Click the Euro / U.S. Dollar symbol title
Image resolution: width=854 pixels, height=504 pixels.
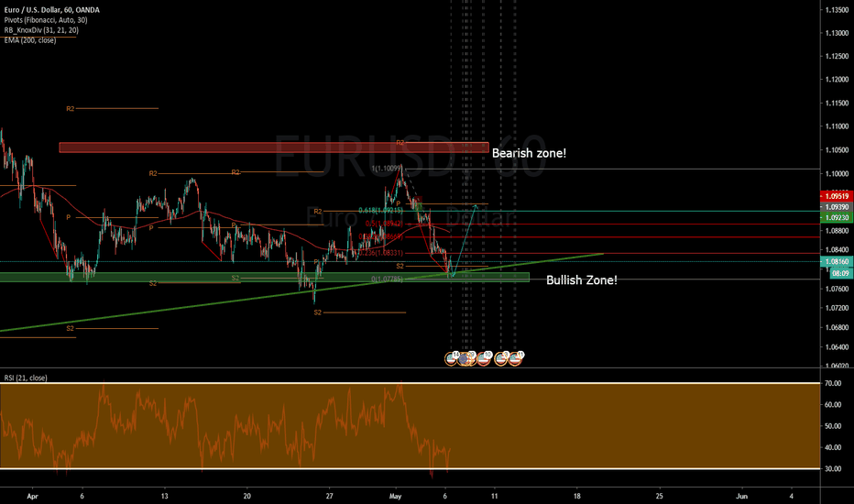tap(51, 10)
